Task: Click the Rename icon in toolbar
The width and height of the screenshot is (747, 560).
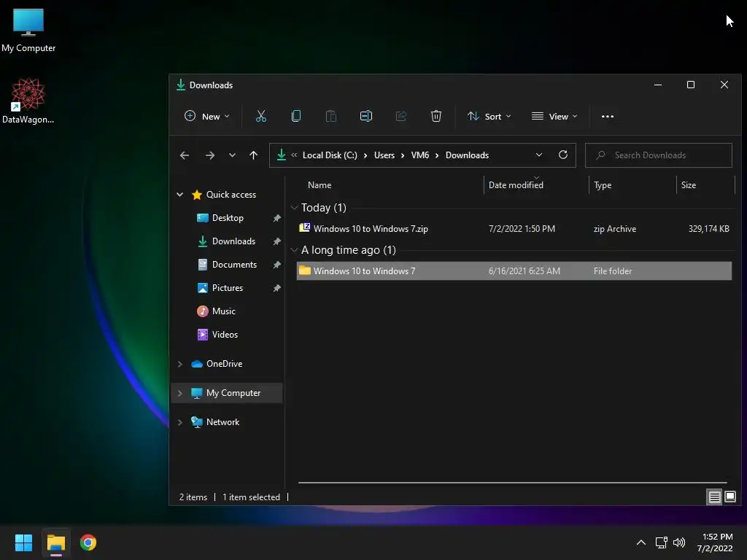Action: [366, 116]
